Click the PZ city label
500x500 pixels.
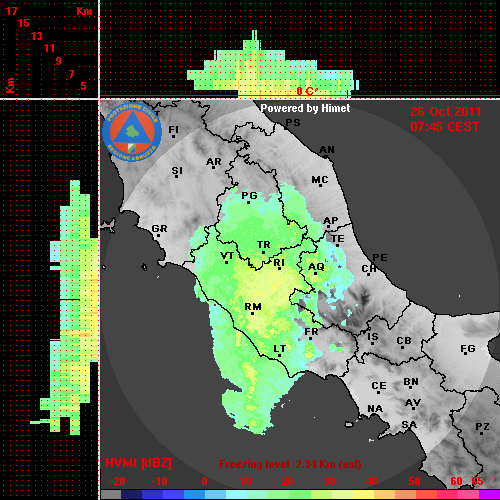click(x=482, y=426)
